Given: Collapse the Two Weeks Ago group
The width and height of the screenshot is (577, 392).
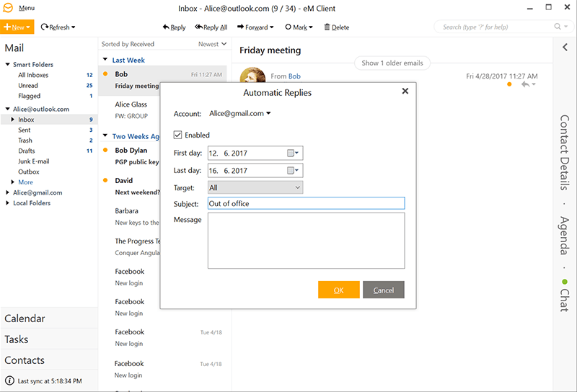Looking at the screenshot, I should click(105, 135).
